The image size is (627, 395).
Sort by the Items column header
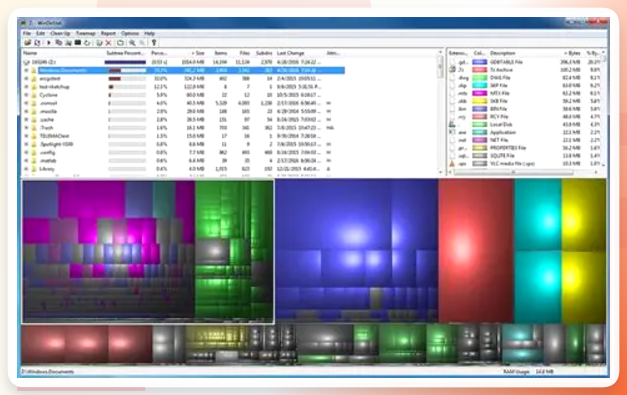220,53
